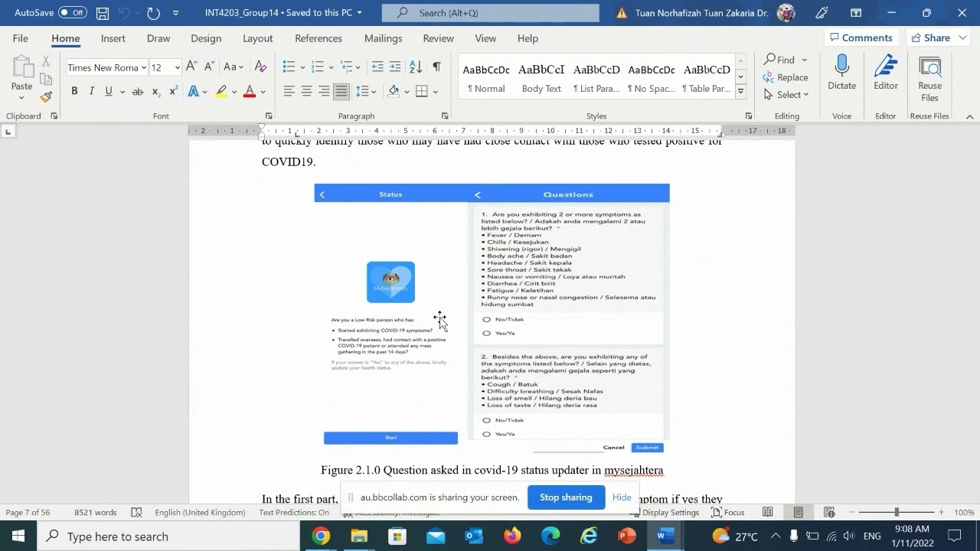Select the Format Painter brush

click(47, 96)
